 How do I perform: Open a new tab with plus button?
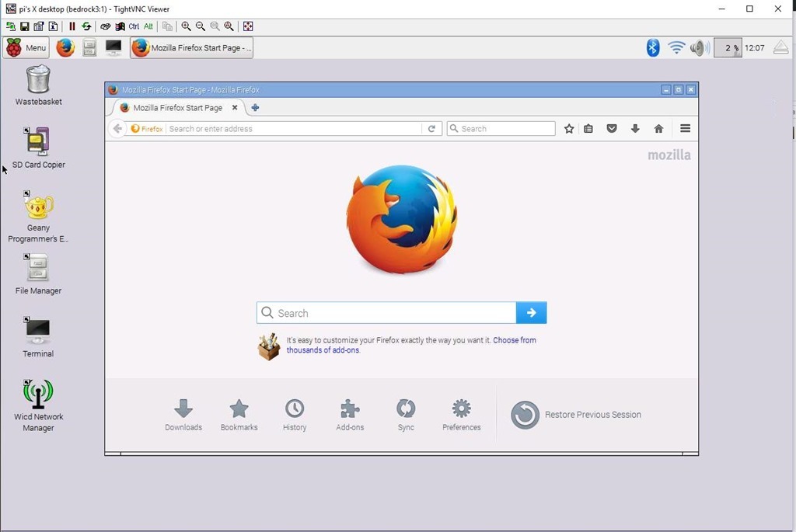click(x=255, y=108)
